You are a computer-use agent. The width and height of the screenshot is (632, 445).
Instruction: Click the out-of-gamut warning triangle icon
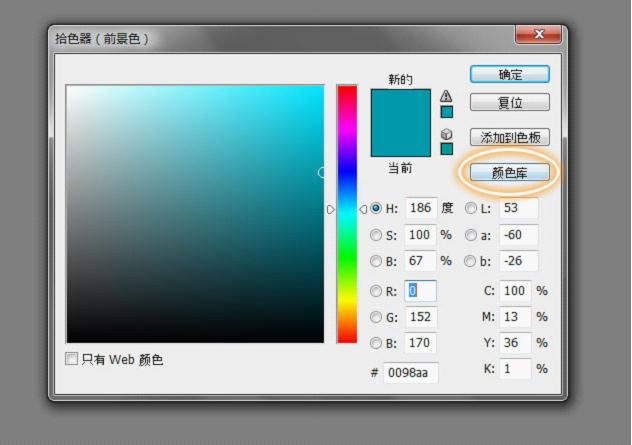coord(446,96)
